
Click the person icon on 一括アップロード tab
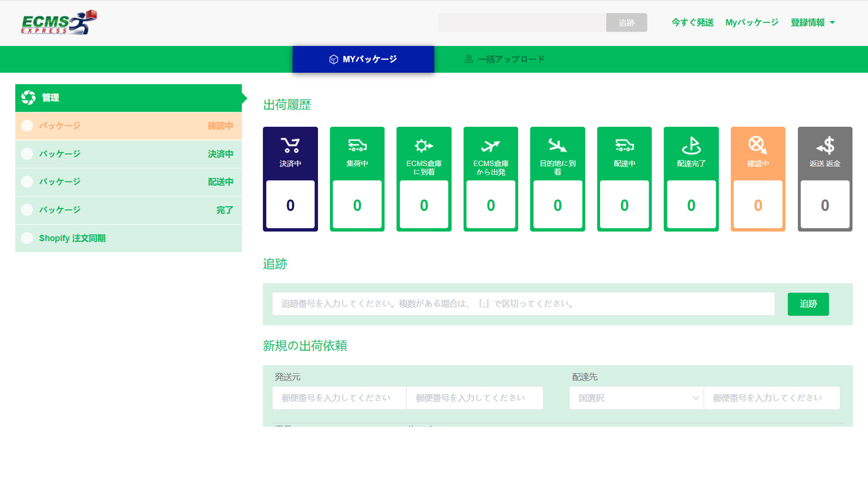click(469, 59)
